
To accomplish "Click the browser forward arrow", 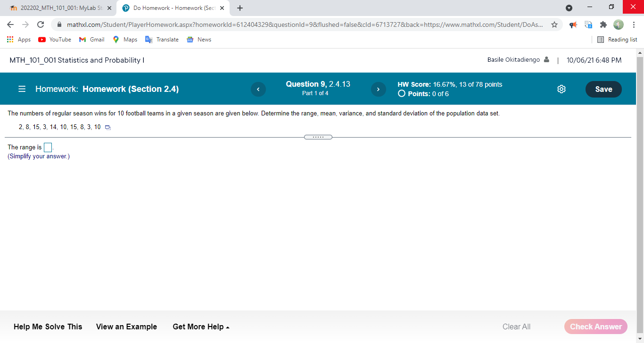I will [25, 24].
